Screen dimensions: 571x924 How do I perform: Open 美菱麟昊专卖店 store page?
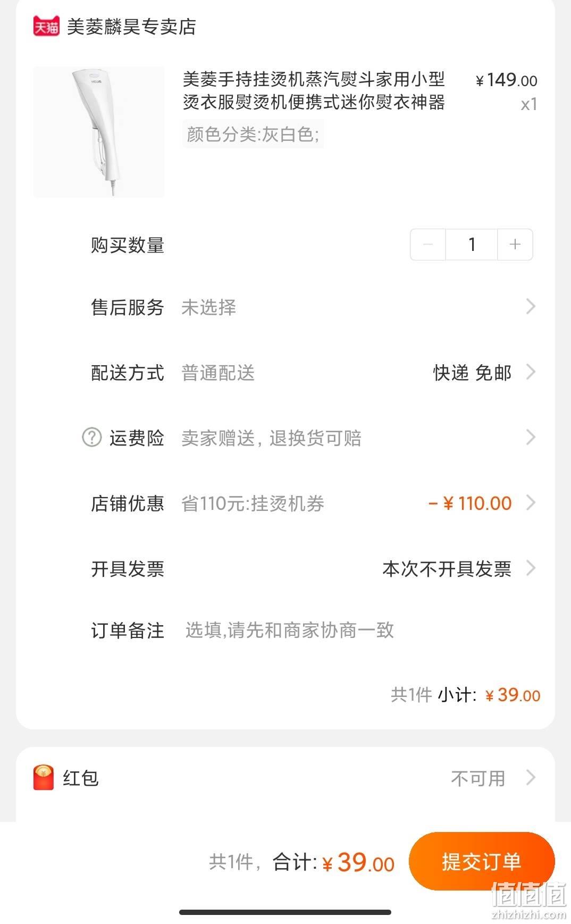point(131,27)
